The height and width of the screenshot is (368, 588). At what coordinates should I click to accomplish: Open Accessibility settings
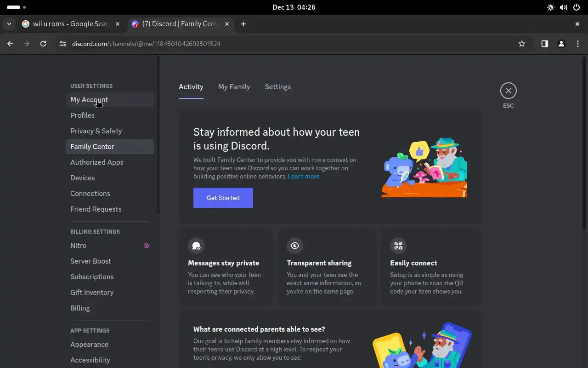[x=109, y=360]
